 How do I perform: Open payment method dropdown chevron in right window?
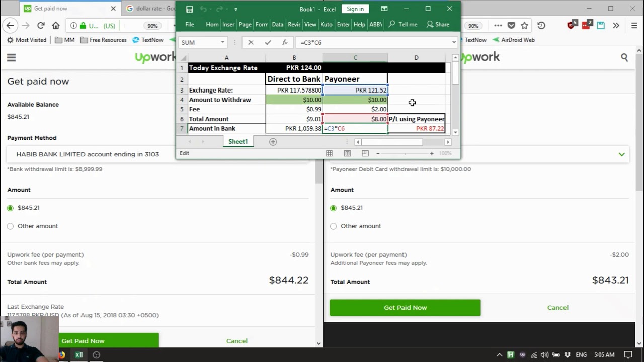(x=622, y=154)
